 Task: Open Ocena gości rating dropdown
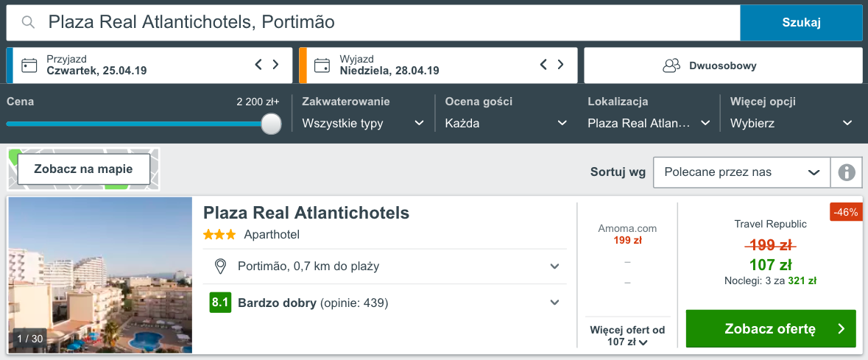(506, 123)
